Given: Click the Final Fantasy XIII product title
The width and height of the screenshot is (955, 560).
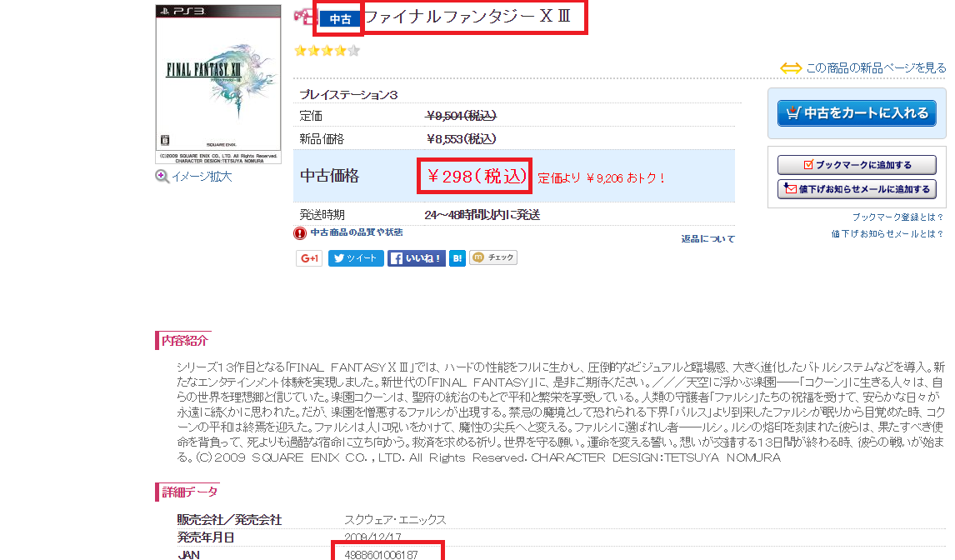Looking at the screenshot, I should click(x=467, y=17).
